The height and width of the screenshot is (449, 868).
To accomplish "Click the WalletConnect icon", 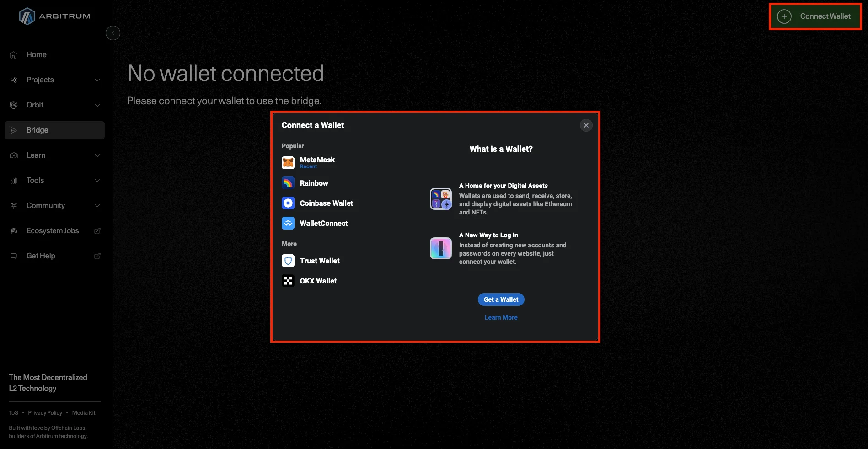I will point(288,223).
